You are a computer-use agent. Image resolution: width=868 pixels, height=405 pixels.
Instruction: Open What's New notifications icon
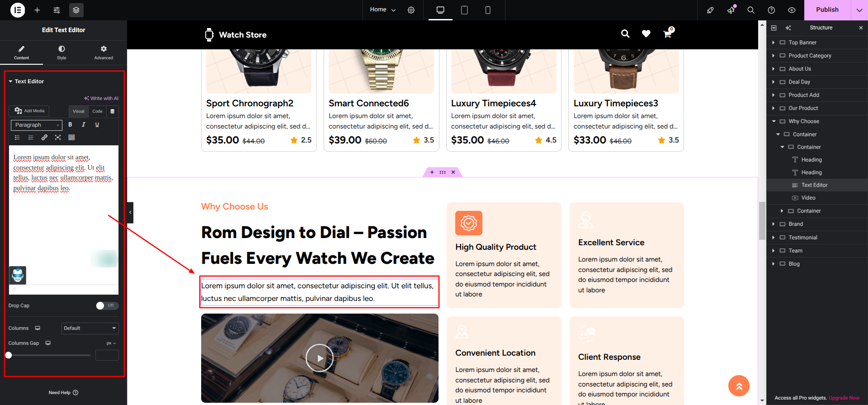point(731,10)
